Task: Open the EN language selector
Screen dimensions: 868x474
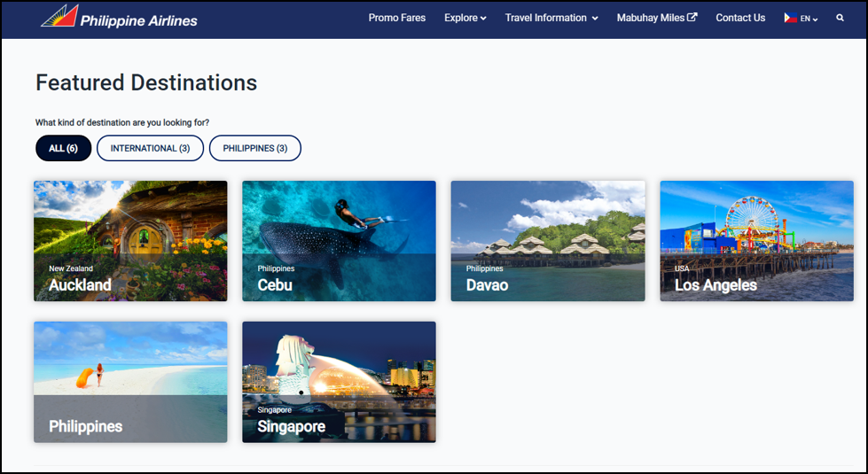Action: [809, 19]
